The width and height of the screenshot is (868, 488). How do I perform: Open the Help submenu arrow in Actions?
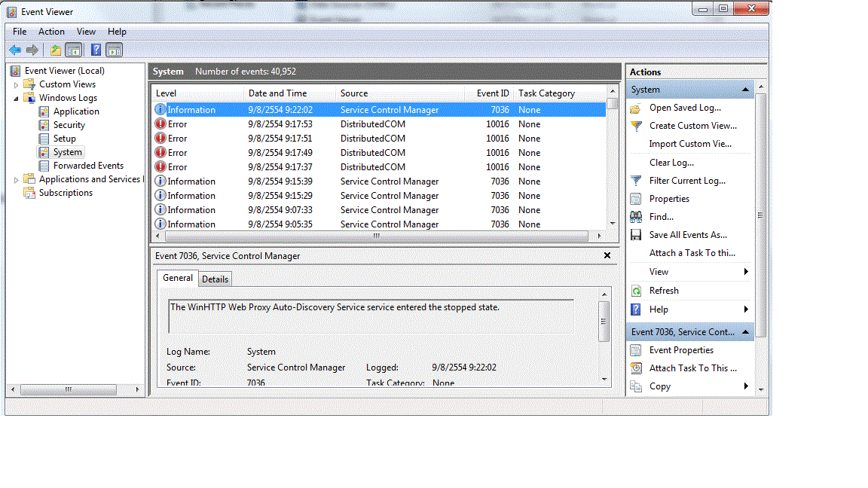tap(746, 310)
